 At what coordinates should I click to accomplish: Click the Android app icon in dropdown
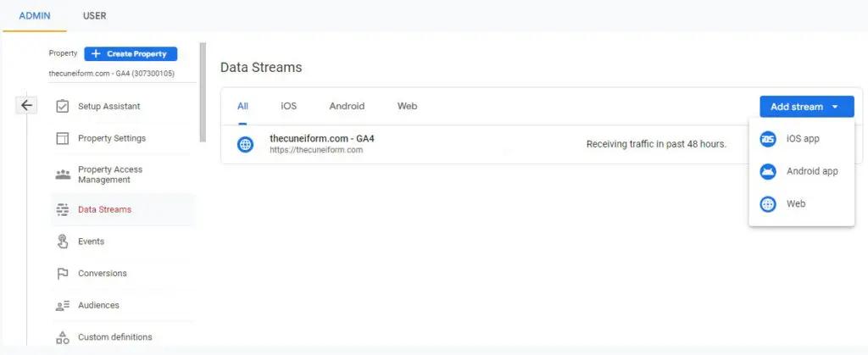tap(768, 171)
